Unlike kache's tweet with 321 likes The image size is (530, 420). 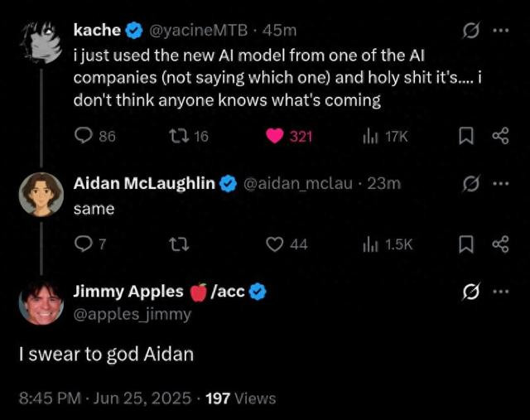[x=289, y=137]
